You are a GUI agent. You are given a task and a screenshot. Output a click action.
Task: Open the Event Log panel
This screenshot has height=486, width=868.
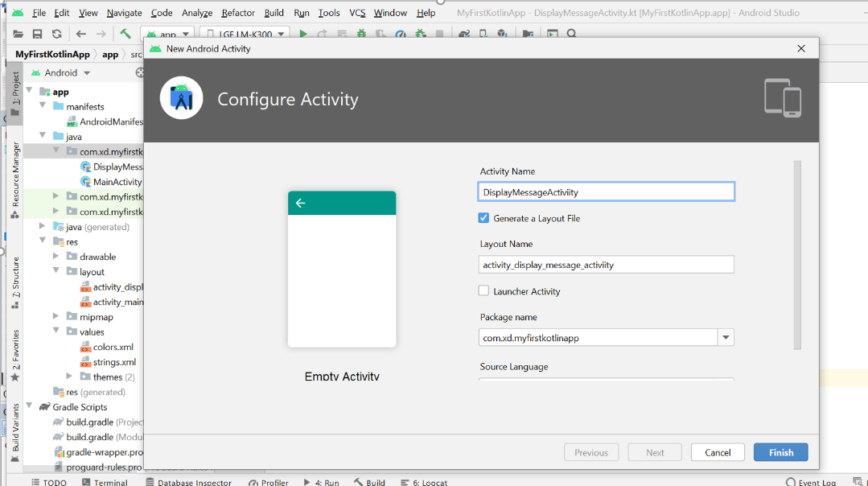pyautogui.click(x=811, y=482)
